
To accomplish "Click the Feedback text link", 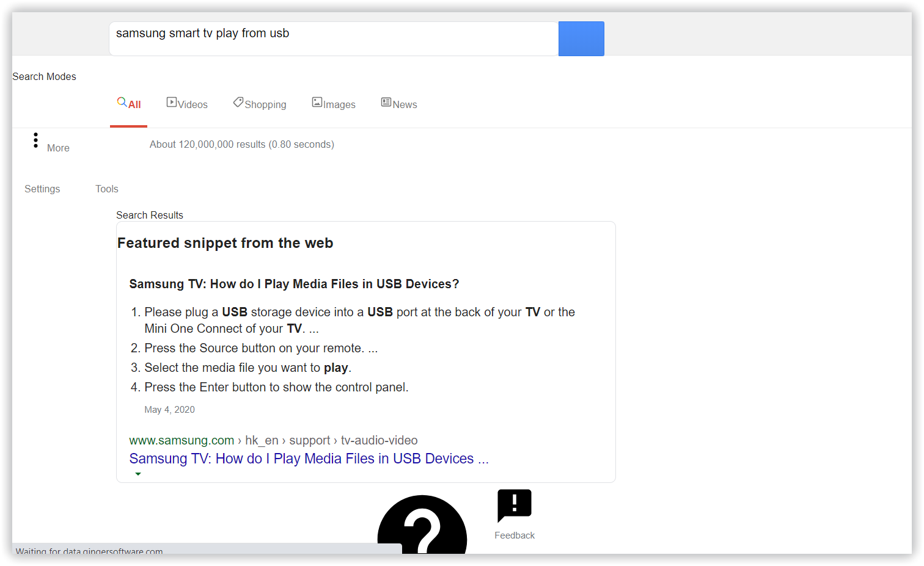I will 515,535.
